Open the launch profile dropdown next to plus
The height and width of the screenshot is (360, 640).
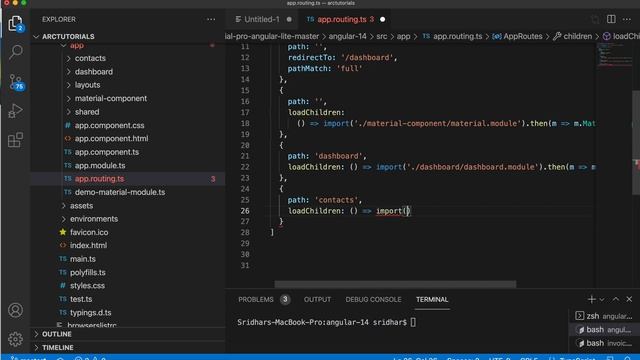[x=602, y=300]
